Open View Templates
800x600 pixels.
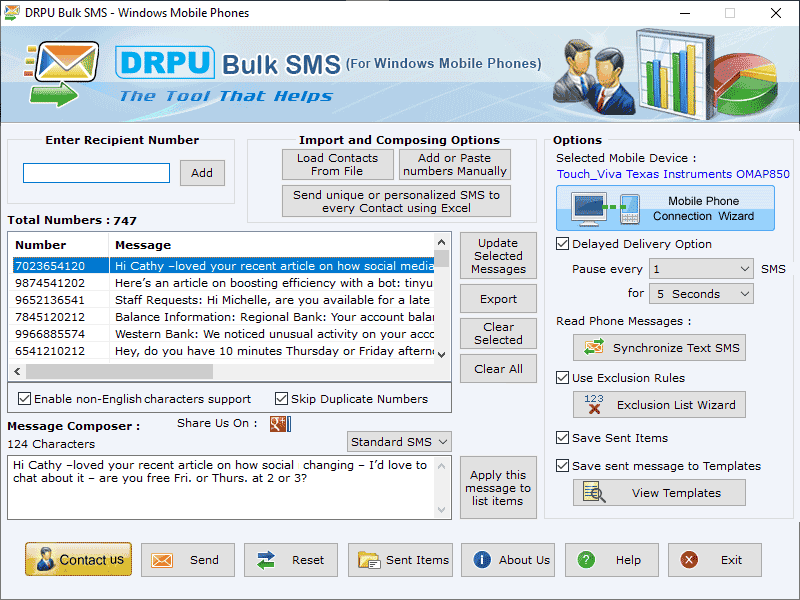659,492
